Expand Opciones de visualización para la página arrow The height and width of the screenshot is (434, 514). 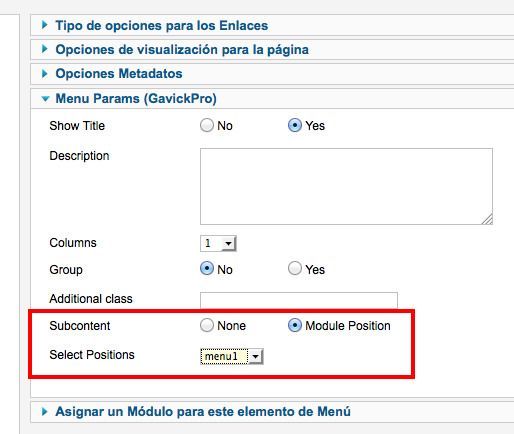tap(44, 49)
